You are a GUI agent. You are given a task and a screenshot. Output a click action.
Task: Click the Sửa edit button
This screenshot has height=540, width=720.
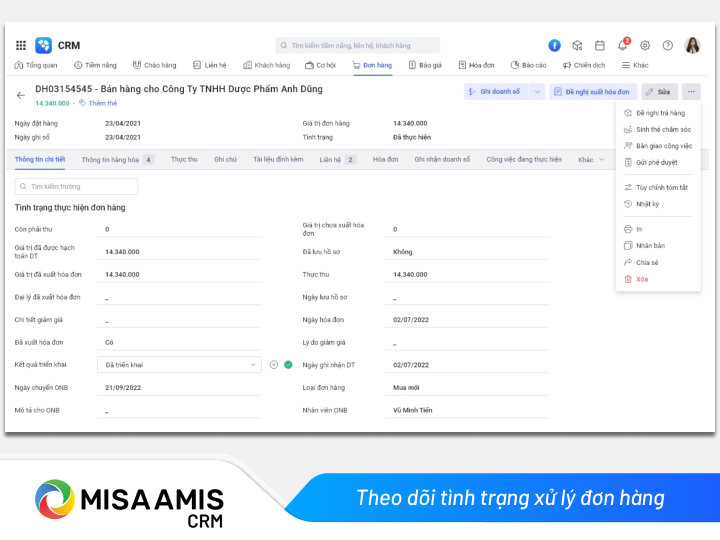click(x=659, y=92)
